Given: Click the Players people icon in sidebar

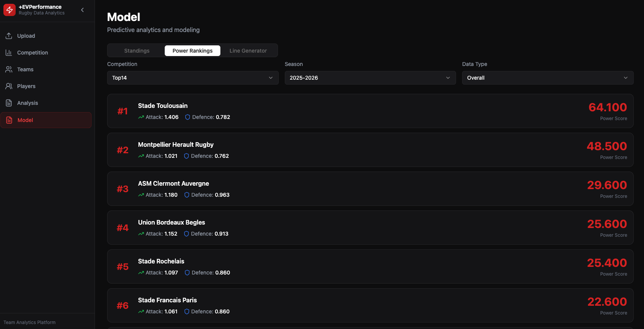Looking at the screenshot, I should point(9,86).
